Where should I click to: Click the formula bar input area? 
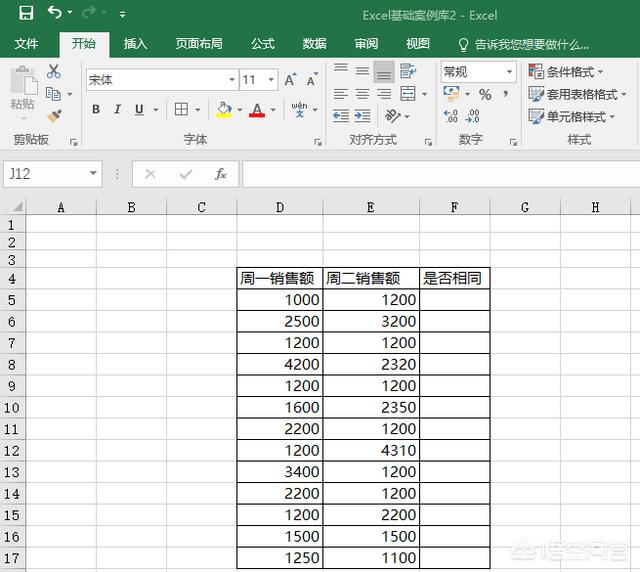(441, 174)
